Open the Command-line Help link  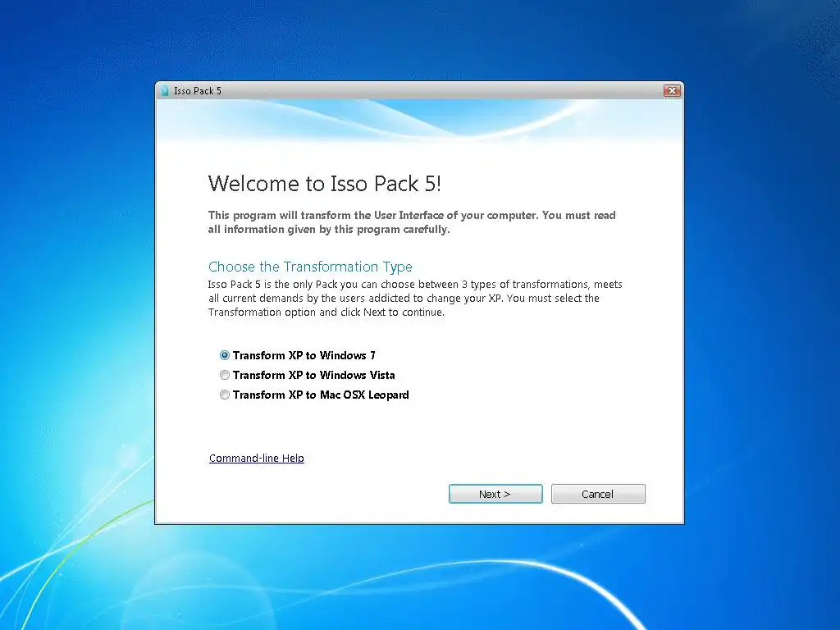tap(257, 458)
